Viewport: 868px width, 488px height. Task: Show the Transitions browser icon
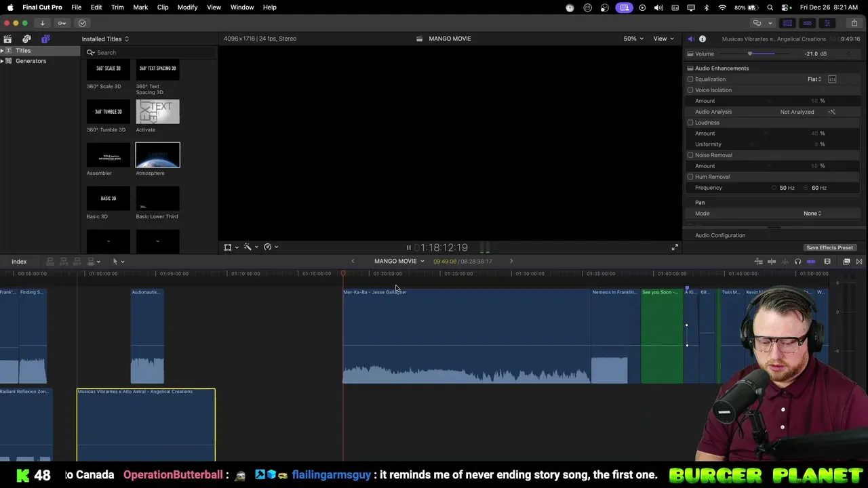(x=859, y=262)
